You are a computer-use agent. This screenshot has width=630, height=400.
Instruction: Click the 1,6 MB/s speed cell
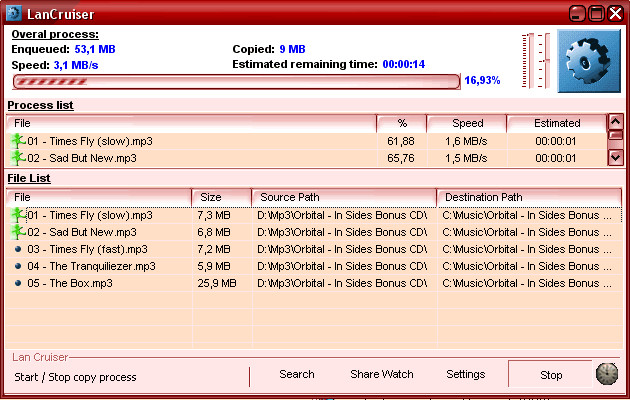click(x=466, y=141)
